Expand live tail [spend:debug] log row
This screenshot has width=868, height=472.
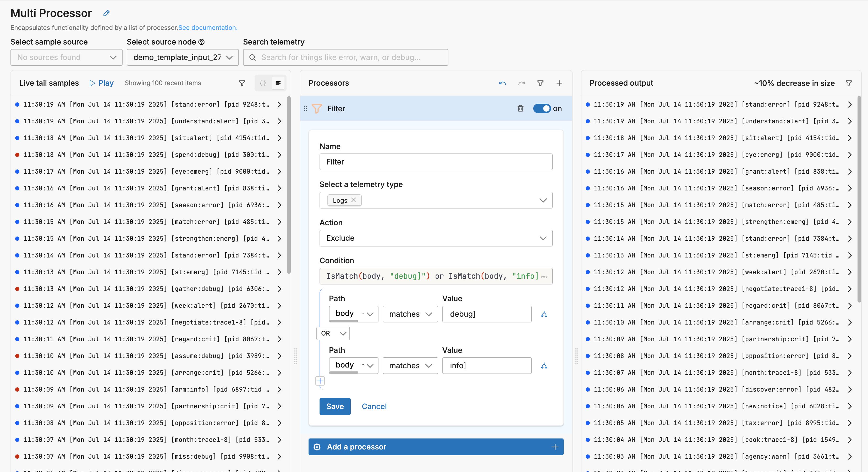279,155
